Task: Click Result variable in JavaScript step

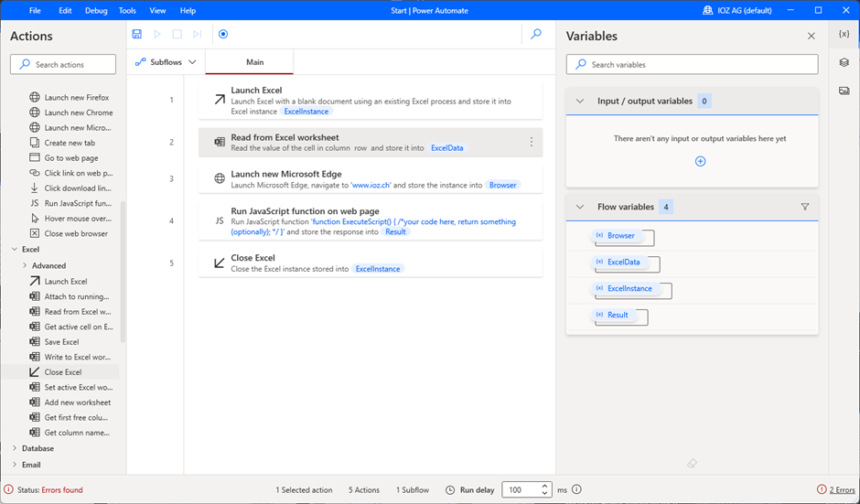Action: (x=395, y=232)
